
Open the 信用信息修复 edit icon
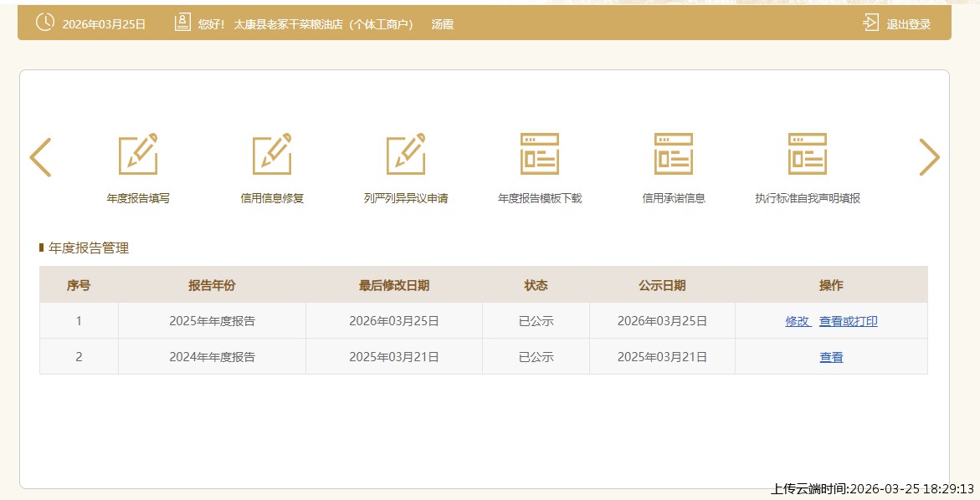[x=272, y=155]
